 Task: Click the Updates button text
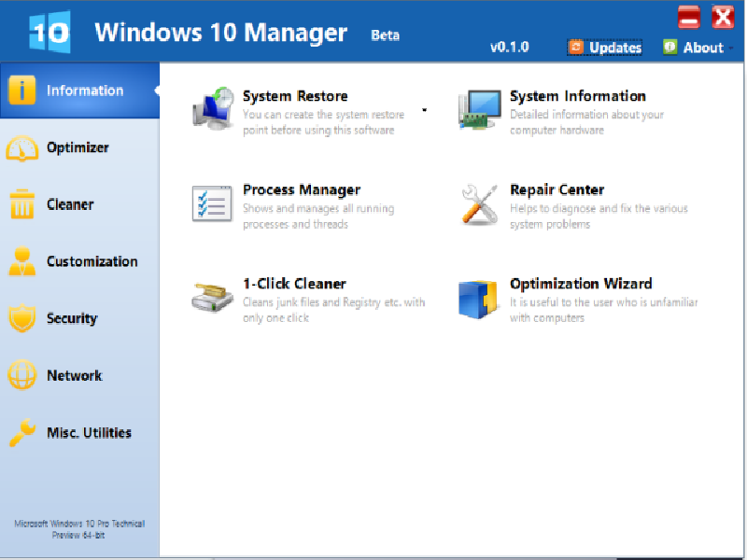[615, 48]
